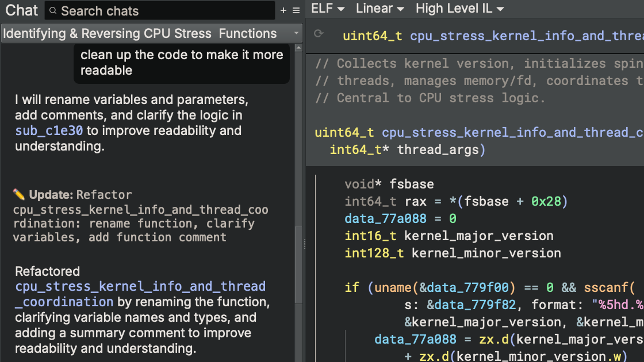
Task: Open the ELF view type dropdown
Action: point(328,9)
